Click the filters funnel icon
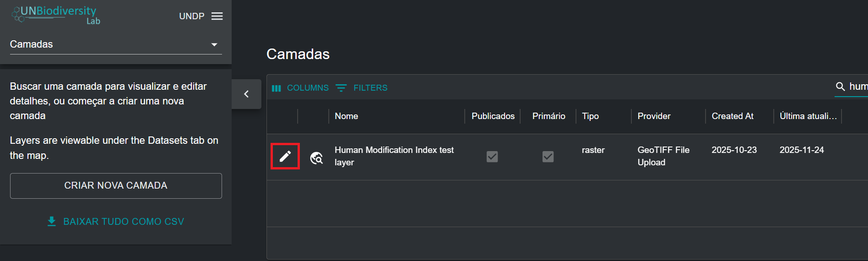The height and width of the screenshot is (261, 868). (341, 88)
